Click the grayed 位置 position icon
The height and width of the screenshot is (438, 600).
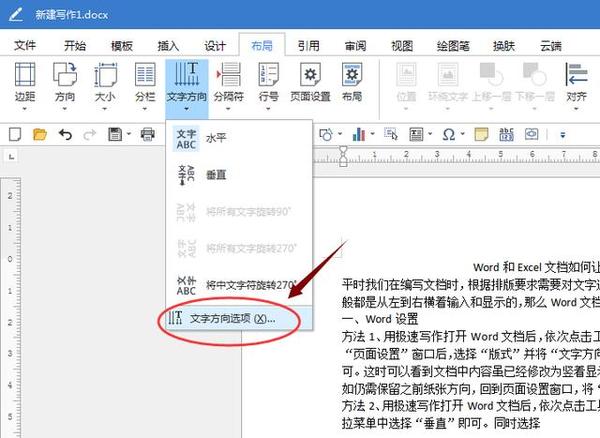point(406,75)
